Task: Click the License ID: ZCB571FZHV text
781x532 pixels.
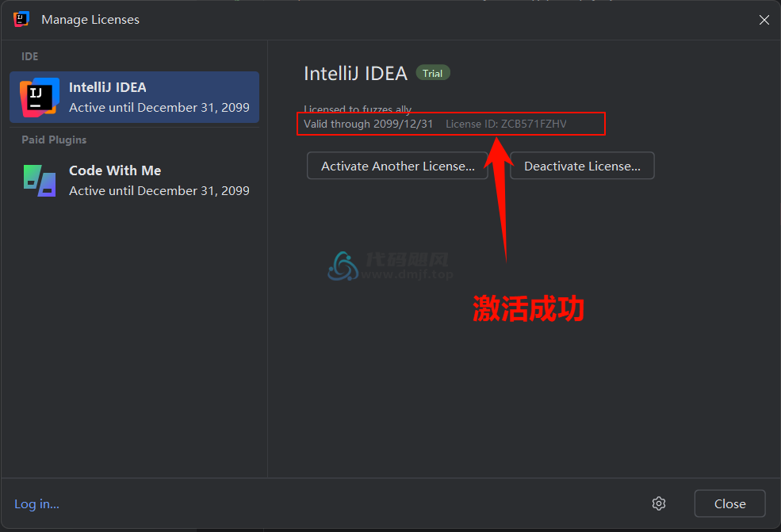Action: click(506, 124)
